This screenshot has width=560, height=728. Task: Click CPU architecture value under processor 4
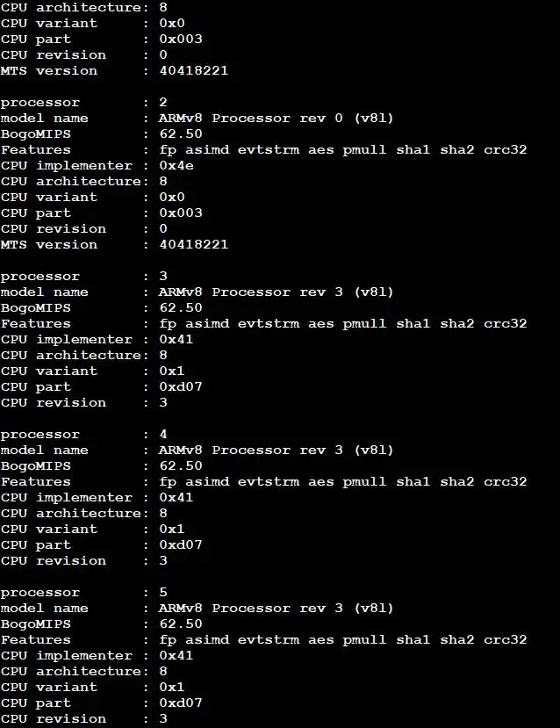[163, 513]
